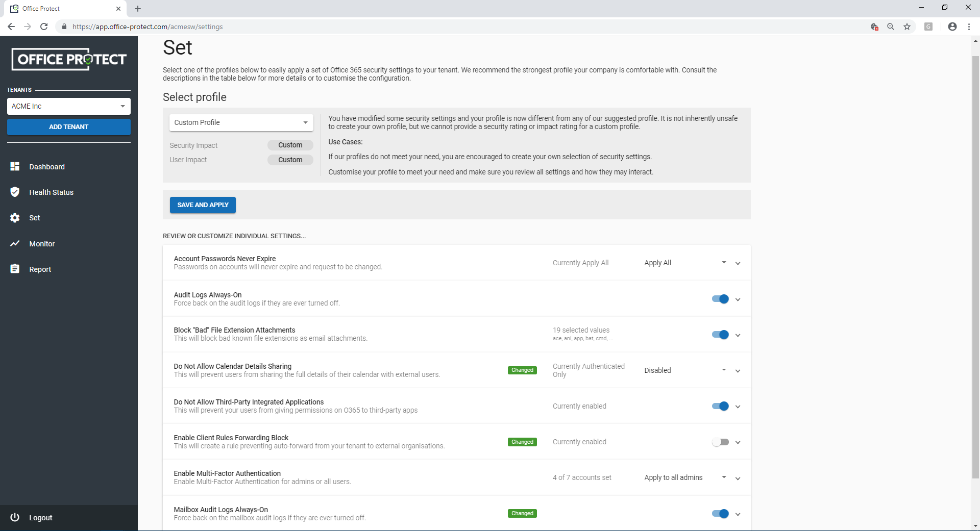Toggle Block "Bad" File Extension Attachments switch
Viewport: 980px width, 531px height.
(720, 335)
